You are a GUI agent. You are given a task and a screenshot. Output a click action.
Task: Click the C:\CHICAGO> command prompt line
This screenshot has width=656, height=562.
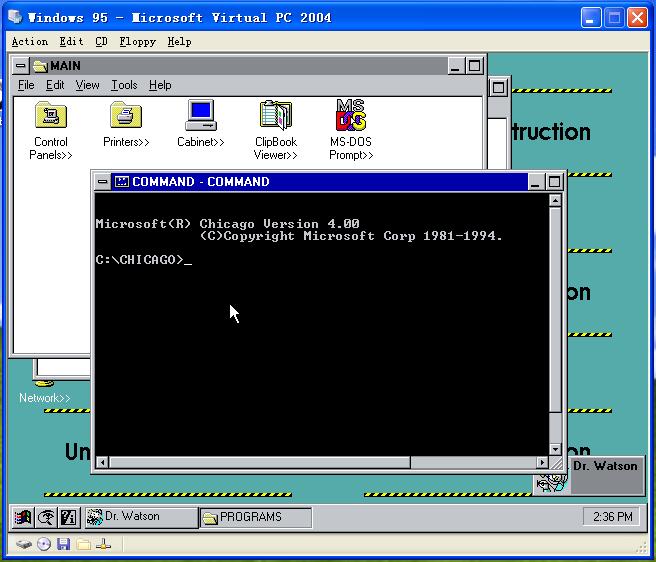tap(144, 260)
